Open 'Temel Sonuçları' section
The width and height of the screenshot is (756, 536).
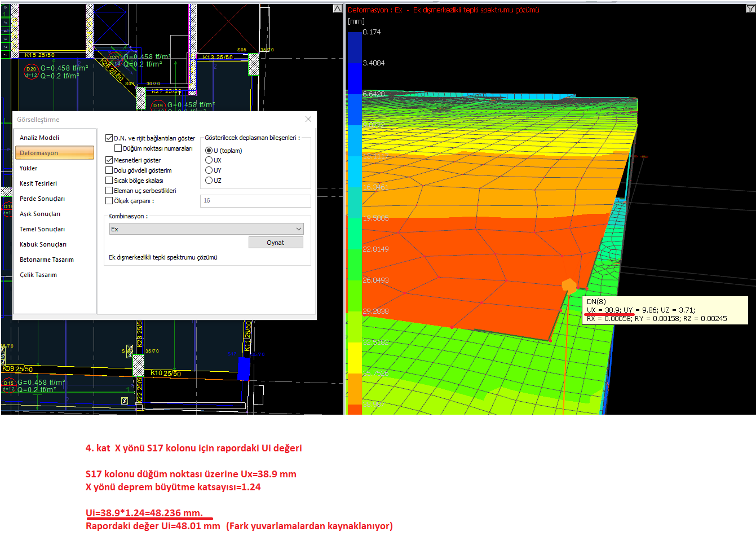(54, 229)
